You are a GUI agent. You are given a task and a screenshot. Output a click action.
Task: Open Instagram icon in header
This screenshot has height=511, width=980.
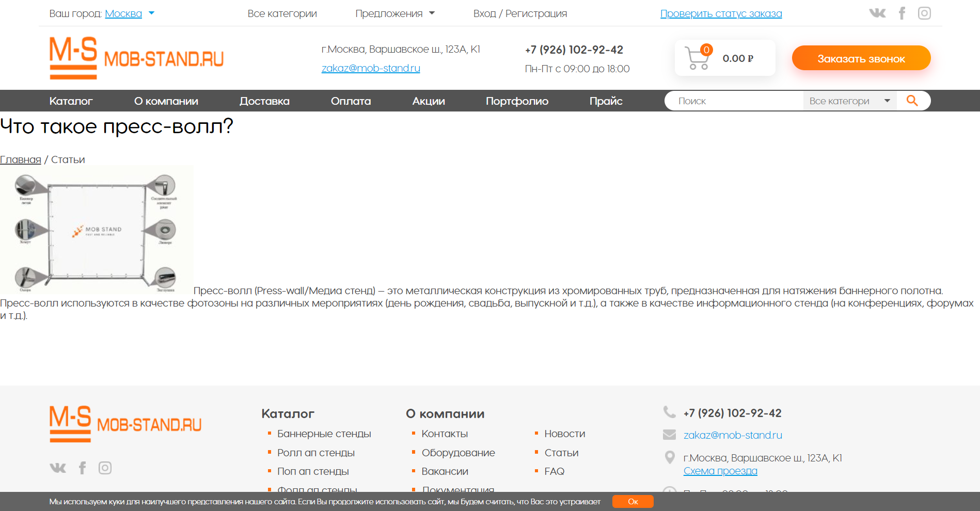pos(924,13)
